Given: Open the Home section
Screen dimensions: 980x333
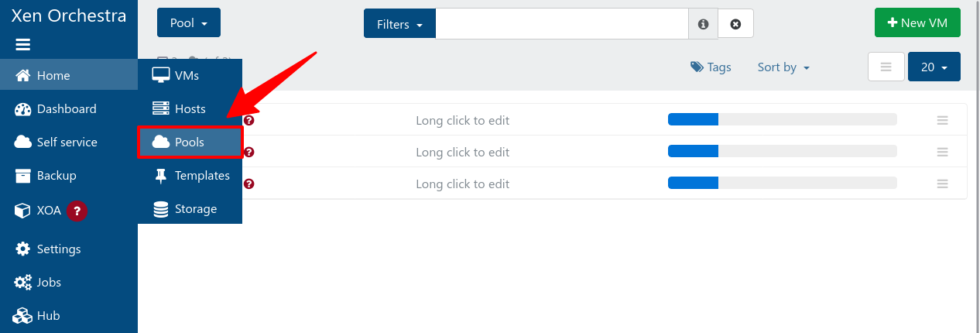Looking at the screenshot, I should (53, 75).
